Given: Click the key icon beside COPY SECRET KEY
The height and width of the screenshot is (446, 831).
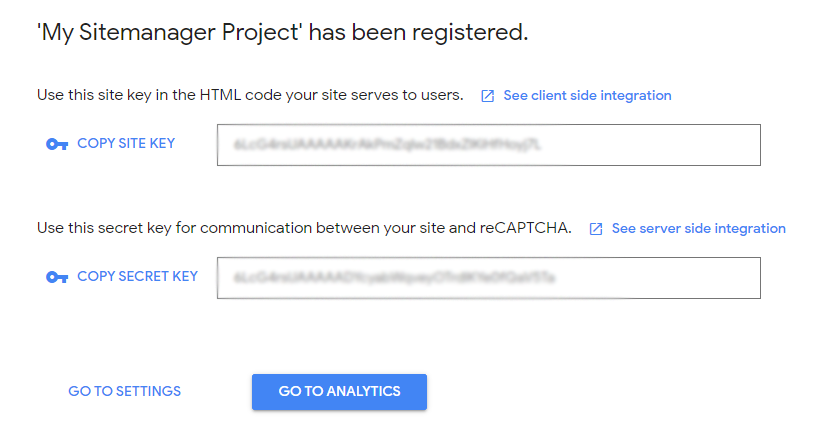Looking at the screenshot, I should (57, 277).
